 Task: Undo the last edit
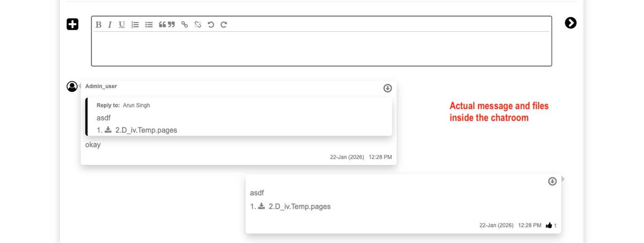click(211, 25)
